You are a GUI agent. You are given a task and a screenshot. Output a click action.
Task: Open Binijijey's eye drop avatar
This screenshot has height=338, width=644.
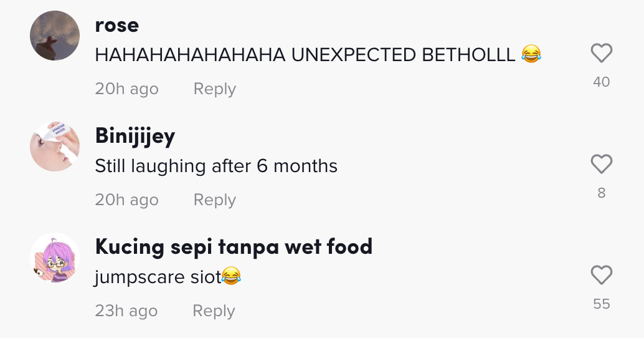coord(55,147)
